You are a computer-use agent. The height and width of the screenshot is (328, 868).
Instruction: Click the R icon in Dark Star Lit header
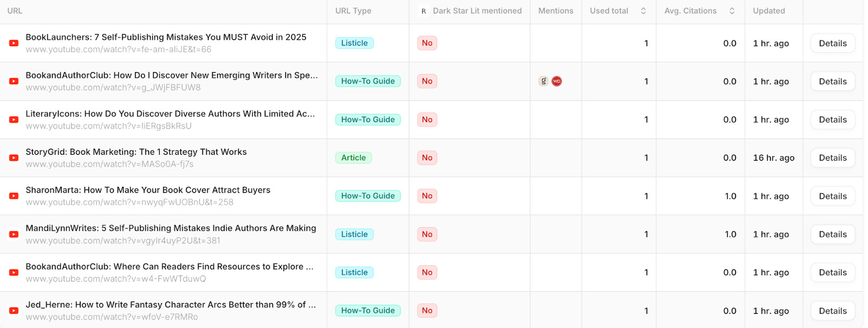[424, 11]
